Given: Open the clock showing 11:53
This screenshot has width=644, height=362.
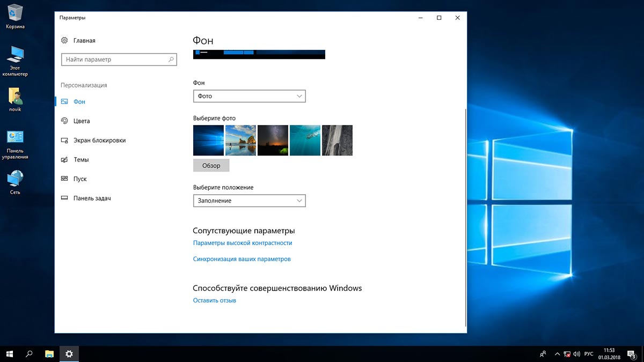Looking at the screenshot, I should point(609,354).
